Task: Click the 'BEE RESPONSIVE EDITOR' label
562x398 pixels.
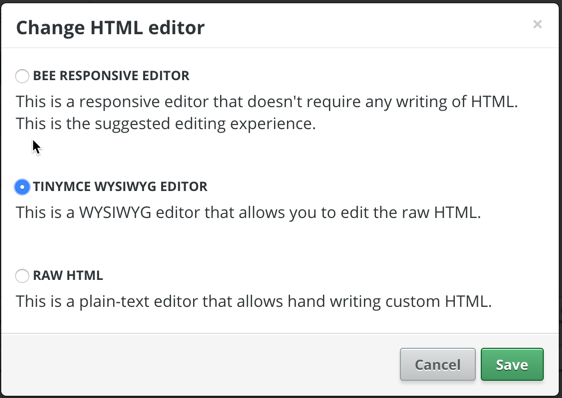Action: coord(111,76)
